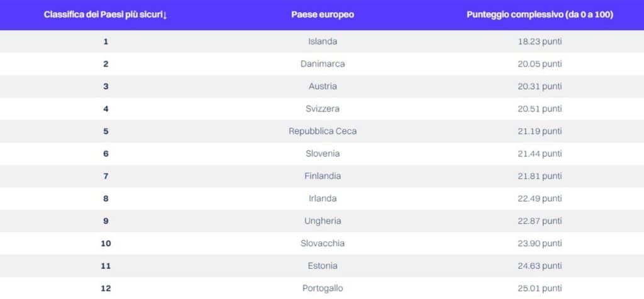Select the 18.23 punti score

(x=540, y=41)
